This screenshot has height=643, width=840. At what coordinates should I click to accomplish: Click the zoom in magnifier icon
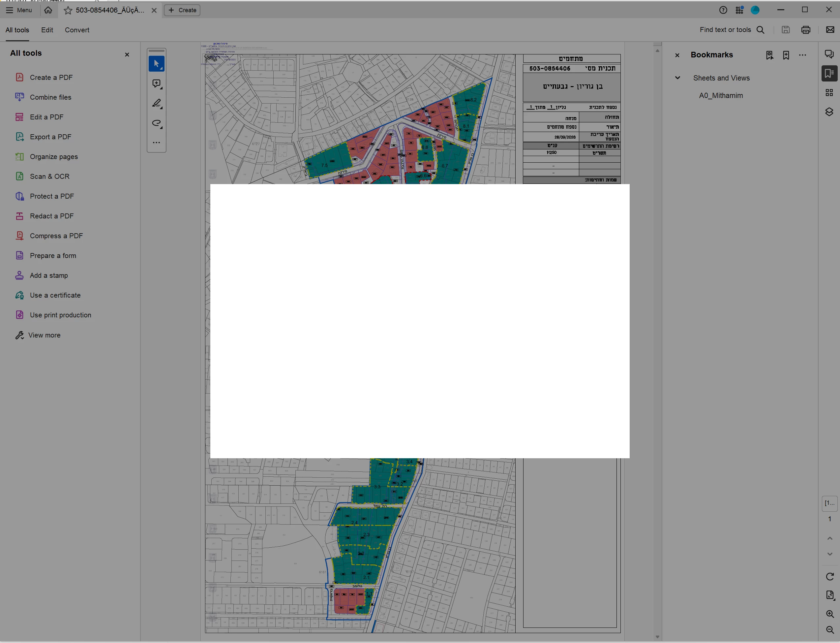[829, 614]
